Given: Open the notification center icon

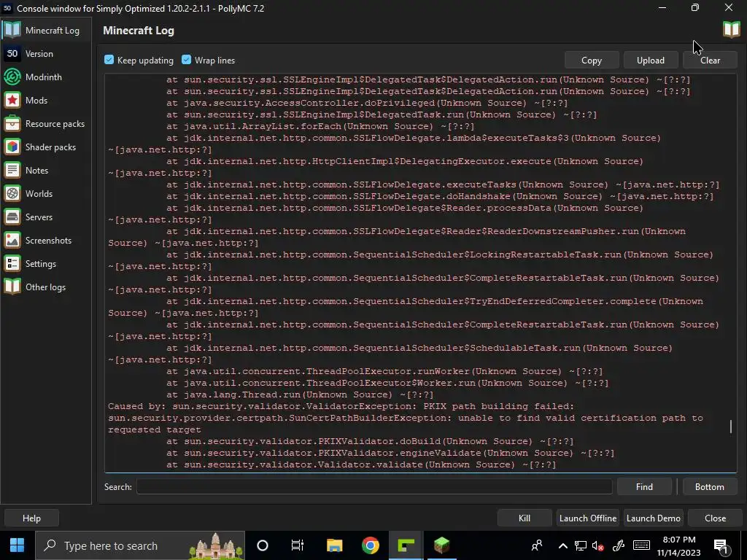Looking at the screenshot, I should pos(721,545).
